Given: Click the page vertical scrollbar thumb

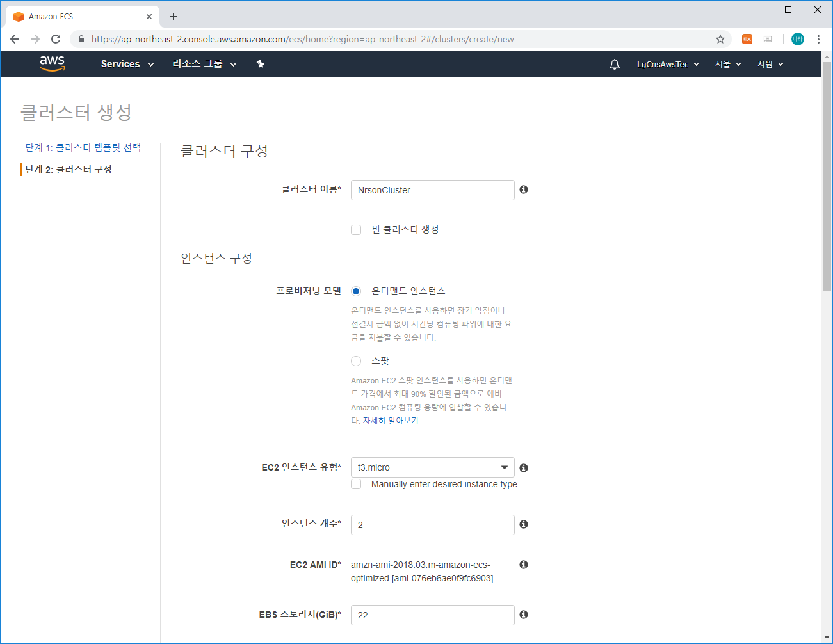Looking at the screenshot, I should pyautogui.click(x=827, y=177).
